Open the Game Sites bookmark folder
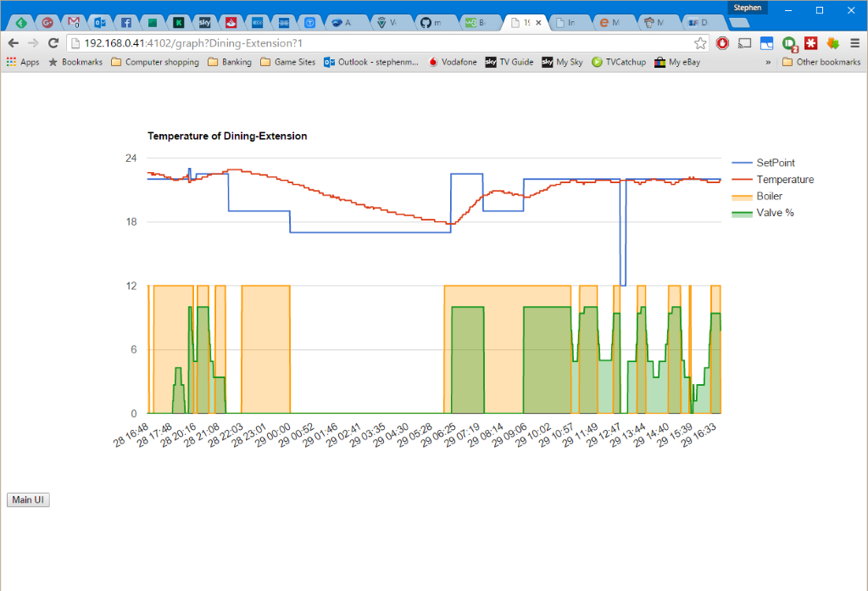 click(x=288, y=62)
